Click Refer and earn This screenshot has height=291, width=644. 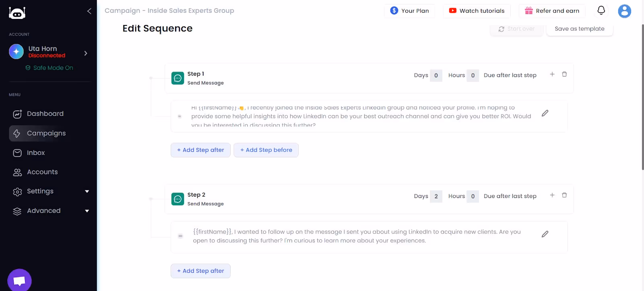click(552, 11)
